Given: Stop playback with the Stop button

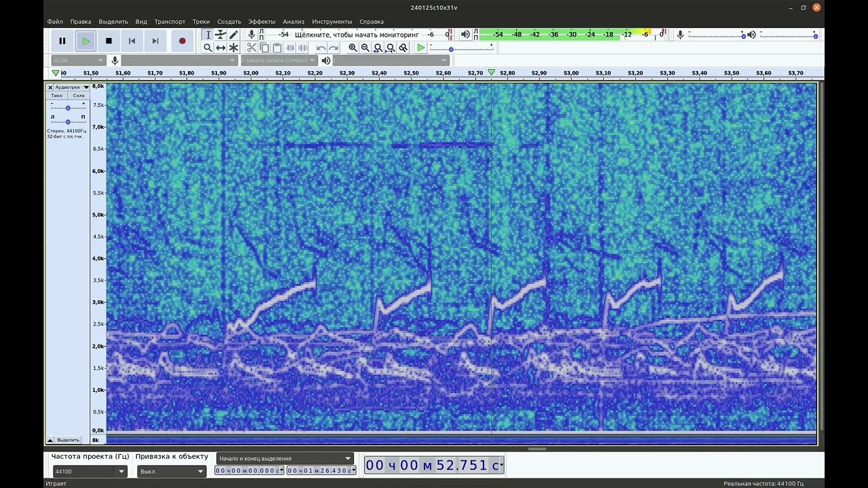Looking at the screenshot, I should (108, 41).
